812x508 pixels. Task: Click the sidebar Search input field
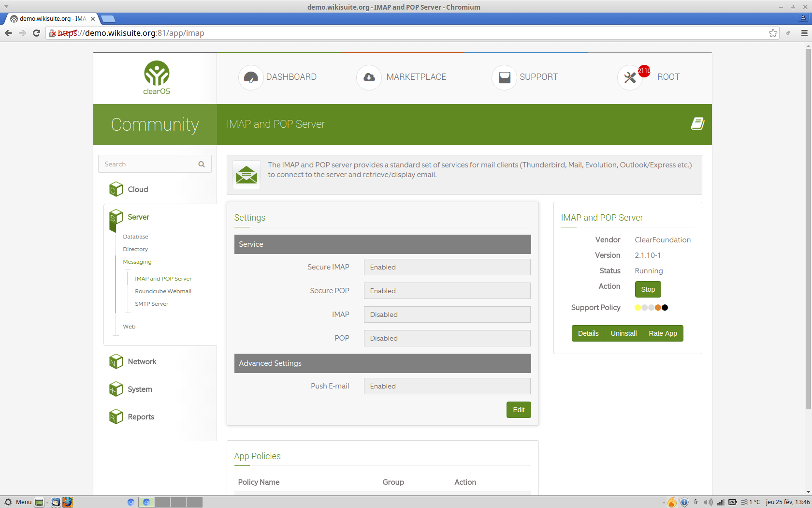147,164
